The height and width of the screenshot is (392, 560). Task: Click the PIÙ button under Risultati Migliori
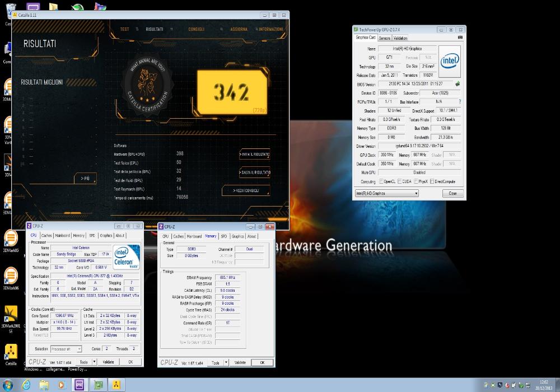point(85,178)
